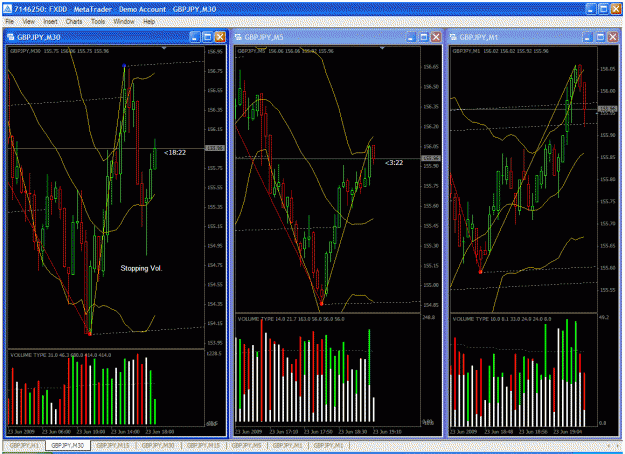Click the current price tag on M30 price scale
This screenshot has width=625, height=454.
pyautogui.click(x=214, y=148)
